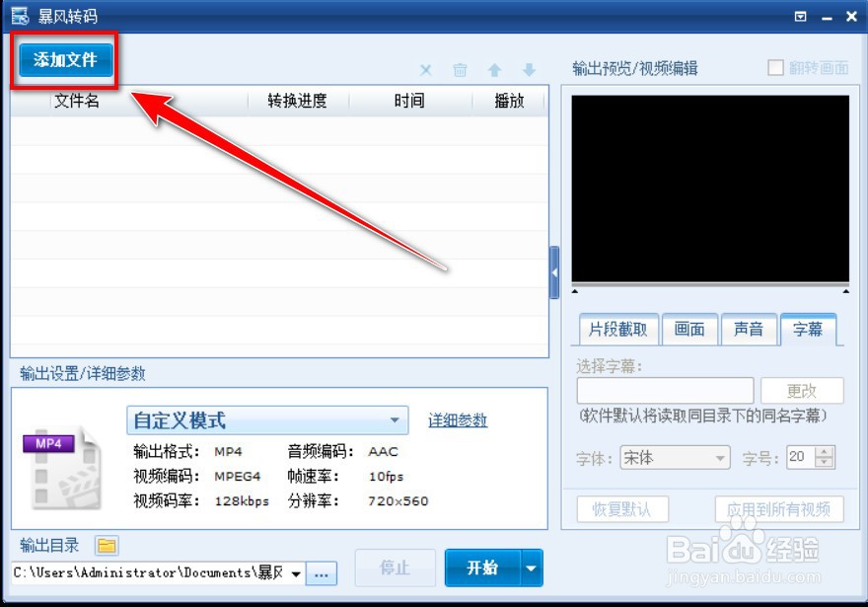Click the 开始 button

tap(482, 568)
